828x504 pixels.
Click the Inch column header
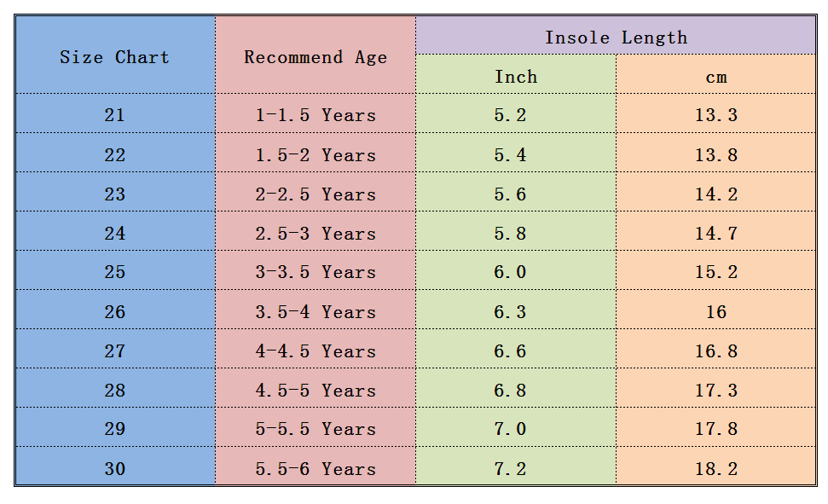[x=516, y=77]
